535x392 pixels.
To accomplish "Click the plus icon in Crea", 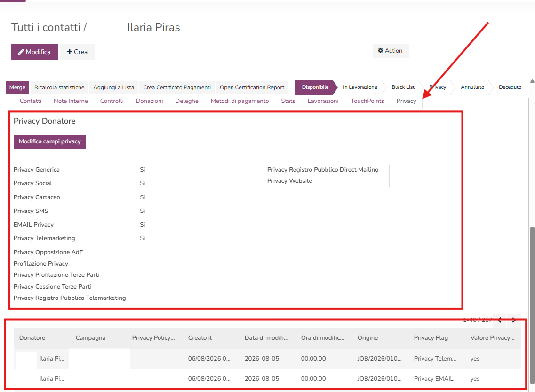I will coord(70,52).
